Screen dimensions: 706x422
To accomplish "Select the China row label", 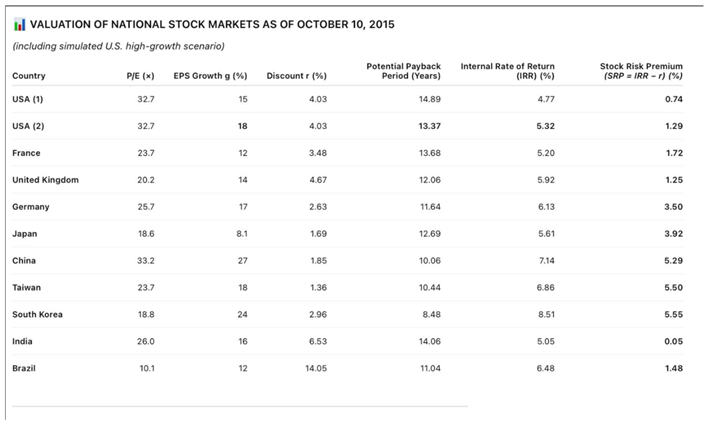I will coord(25,260).
